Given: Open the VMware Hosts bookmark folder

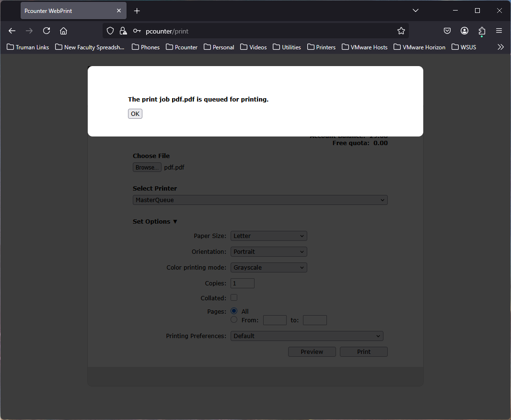Looking at the screenshot, I should coord(365,47).
